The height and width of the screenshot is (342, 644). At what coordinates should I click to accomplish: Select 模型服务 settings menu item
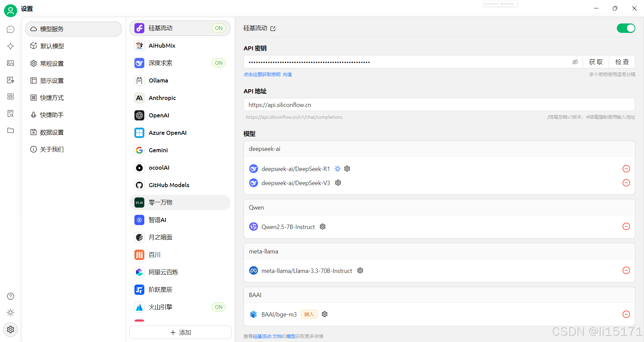click(73, 29)
